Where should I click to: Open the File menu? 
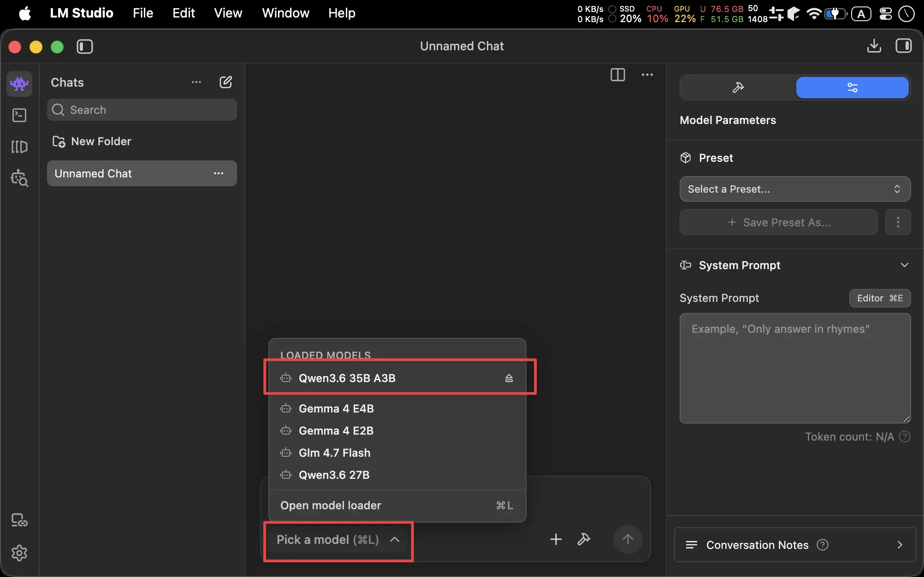point(143,13)
